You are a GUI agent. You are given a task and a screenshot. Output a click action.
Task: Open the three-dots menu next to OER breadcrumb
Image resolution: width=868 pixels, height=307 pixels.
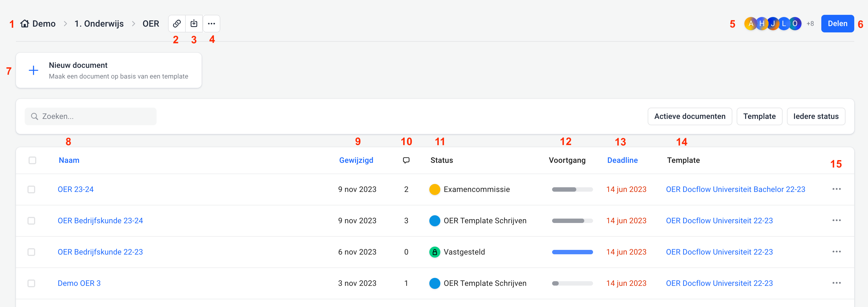click(x=211, y=24)
